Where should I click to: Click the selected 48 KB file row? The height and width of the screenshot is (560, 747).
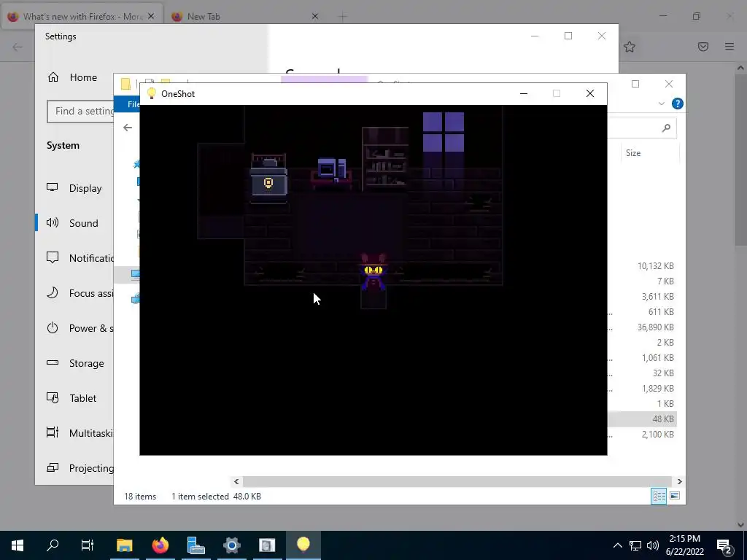pyautogui.click(x=642, y=419)
